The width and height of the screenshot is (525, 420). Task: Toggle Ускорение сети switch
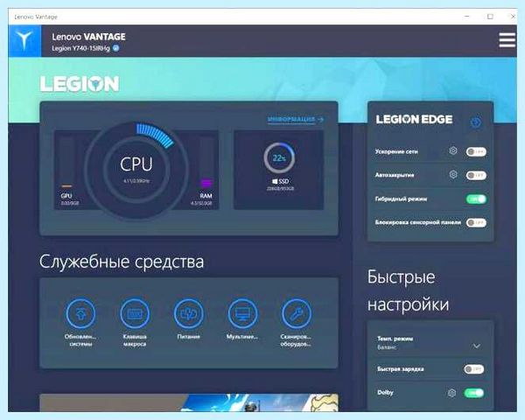point(476,151)
